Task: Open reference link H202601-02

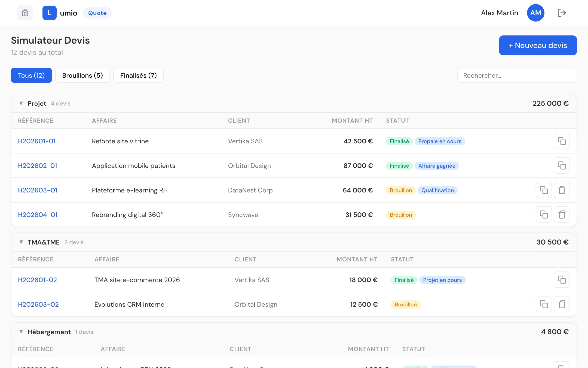Action: point(37,280)
